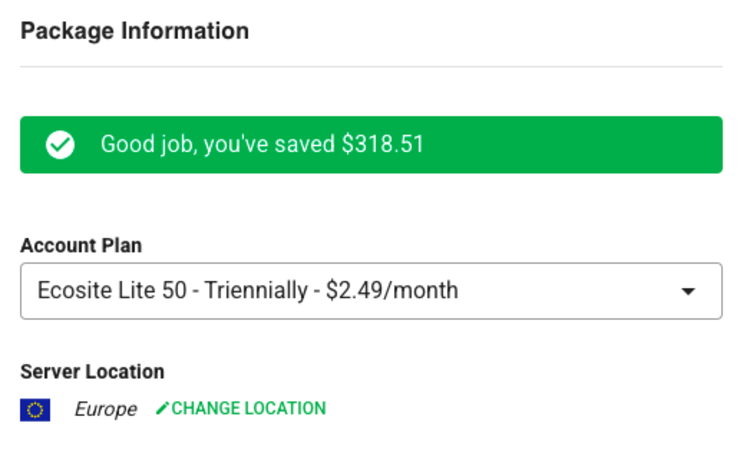The image size is (750, 476).
Task: Click the word "LOCATION" in the green link
Action: coord(285,408)
